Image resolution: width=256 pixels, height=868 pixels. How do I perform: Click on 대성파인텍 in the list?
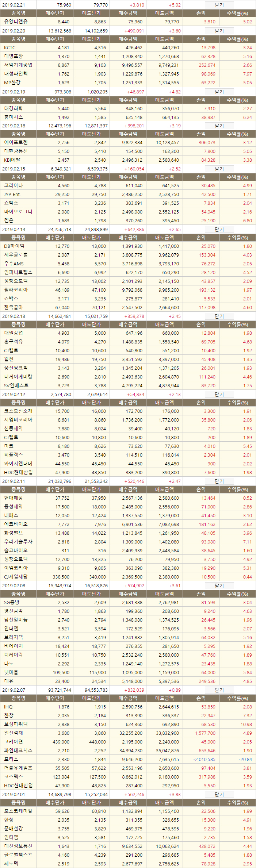tap(16, 74)
